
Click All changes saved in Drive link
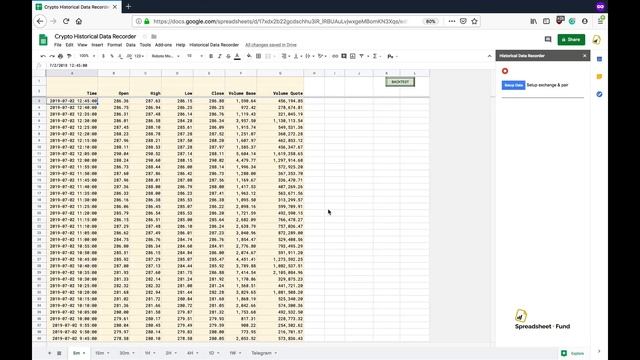pyautogui.click(x=271, y=45)
